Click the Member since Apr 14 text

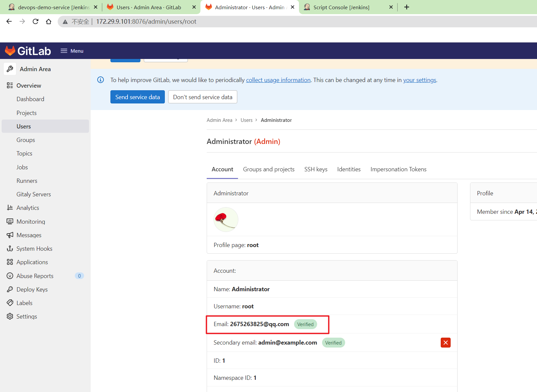[507, 212]
